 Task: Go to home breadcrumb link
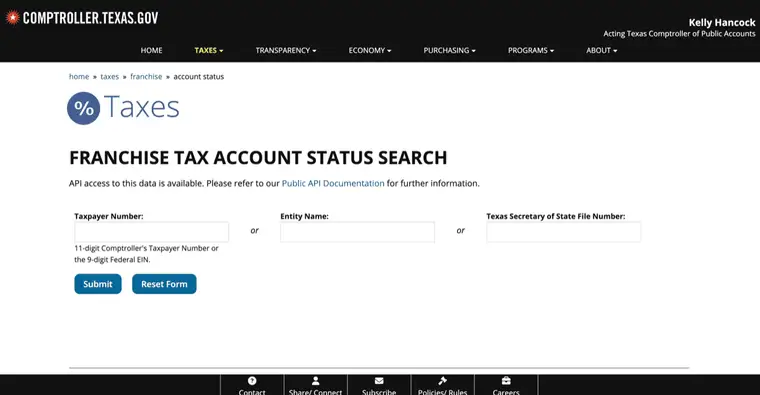pos(79,77)
